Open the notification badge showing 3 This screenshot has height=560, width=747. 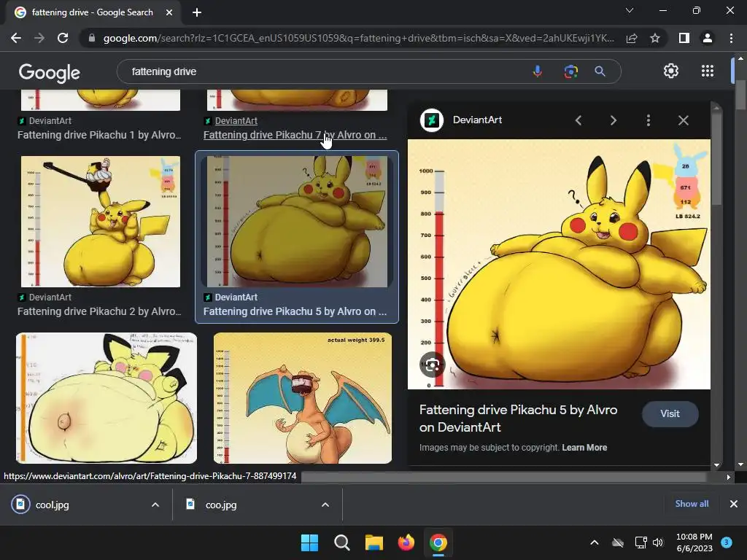[727, 542]
